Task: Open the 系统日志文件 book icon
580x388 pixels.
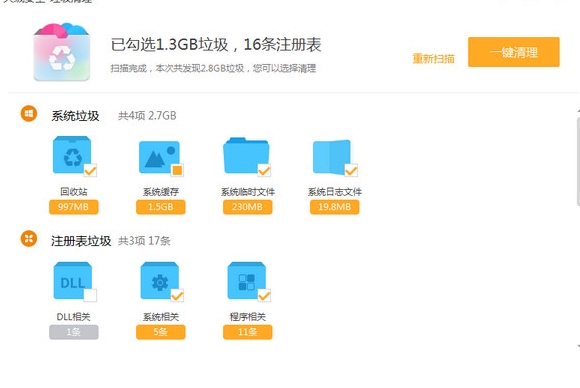Action: [x=332, y=157]
